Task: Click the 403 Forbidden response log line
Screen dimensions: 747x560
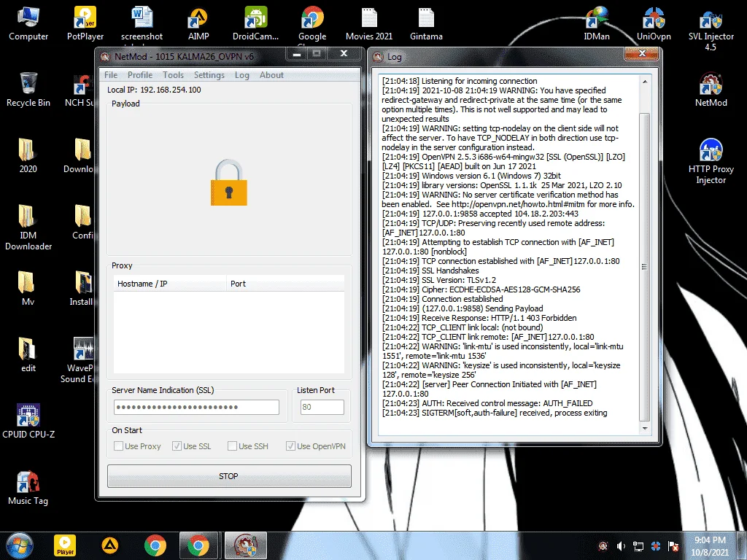Action: [x=479, y=318]
